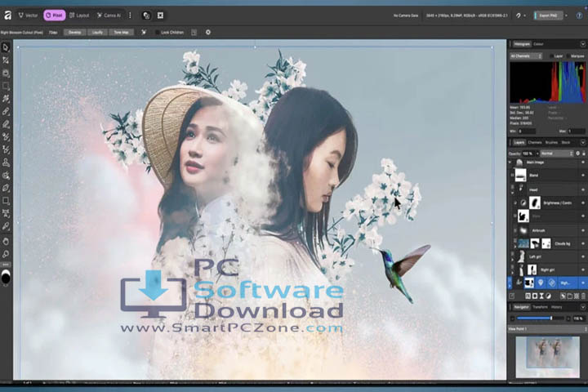The image size is (588, 392).
Task: Select the Clone stamp tool
Action: [x=6, y=163]
